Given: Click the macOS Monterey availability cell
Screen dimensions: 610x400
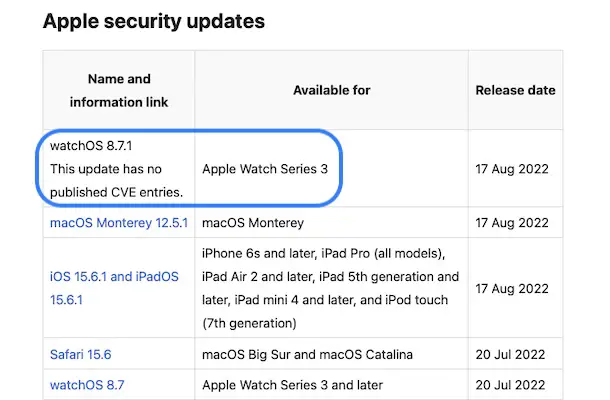Looking at the screenshot, I should 253,222.
